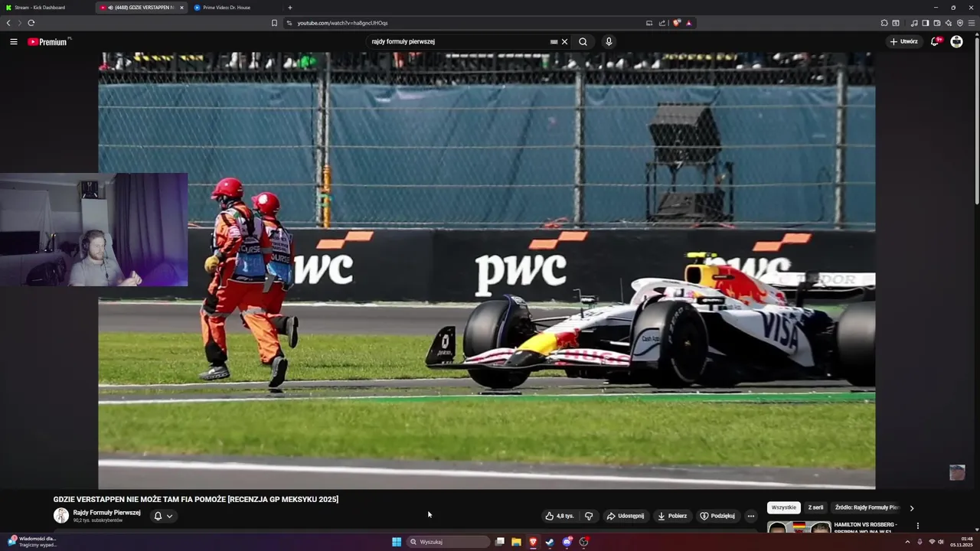Open Brave browser taskbar icon
The width and height of the screenshot is (980, 551).
click(533, 542)
